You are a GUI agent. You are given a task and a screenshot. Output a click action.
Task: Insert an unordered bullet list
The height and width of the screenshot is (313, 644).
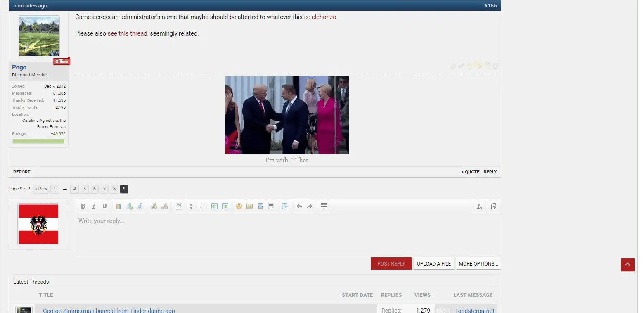click(x=193, y=206)
